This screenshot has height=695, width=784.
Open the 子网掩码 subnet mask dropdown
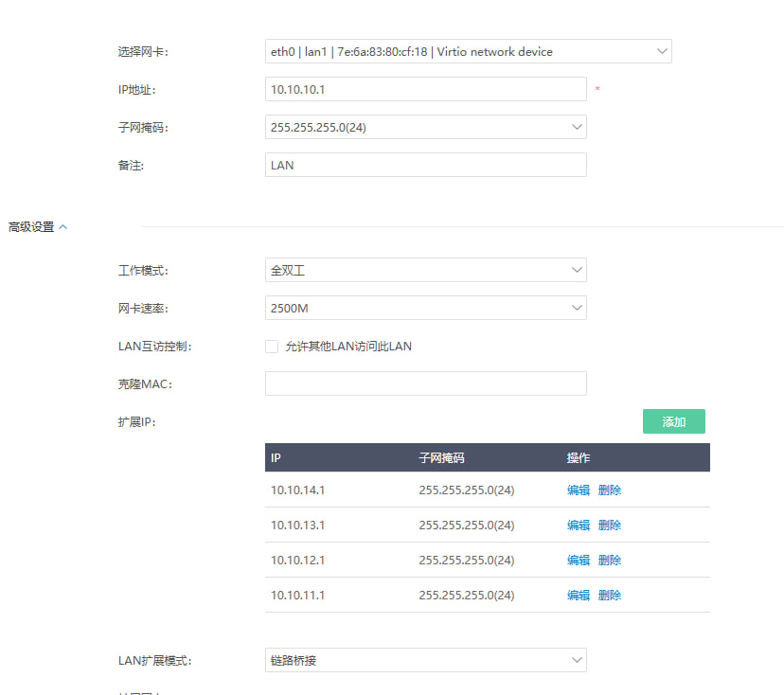(425, 127)
